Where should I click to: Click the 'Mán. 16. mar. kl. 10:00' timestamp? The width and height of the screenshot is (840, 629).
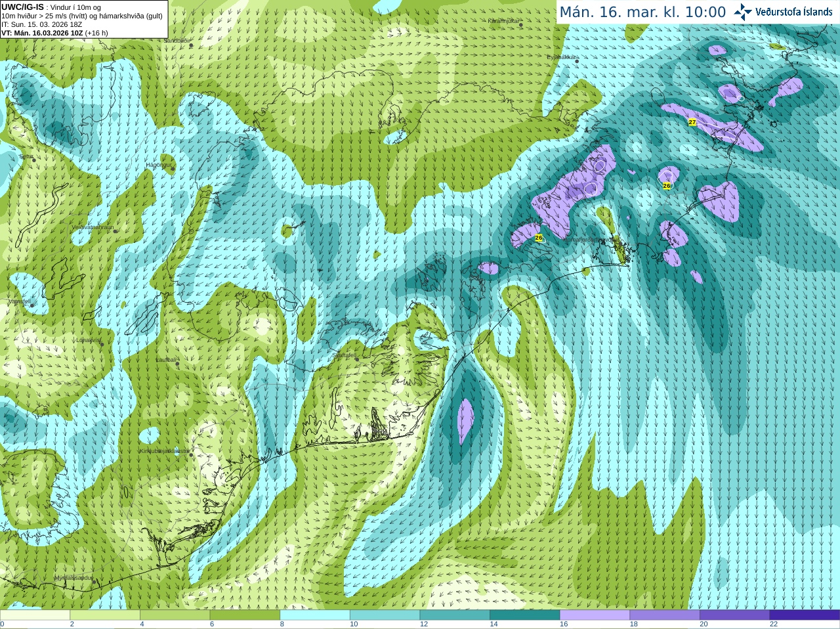(642, 12)
